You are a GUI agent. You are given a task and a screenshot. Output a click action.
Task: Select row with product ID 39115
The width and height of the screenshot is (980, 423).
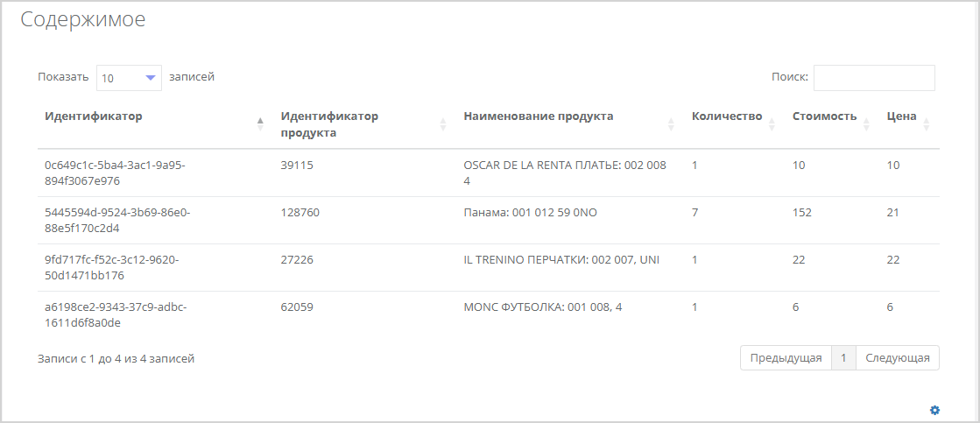click(488, 173)
